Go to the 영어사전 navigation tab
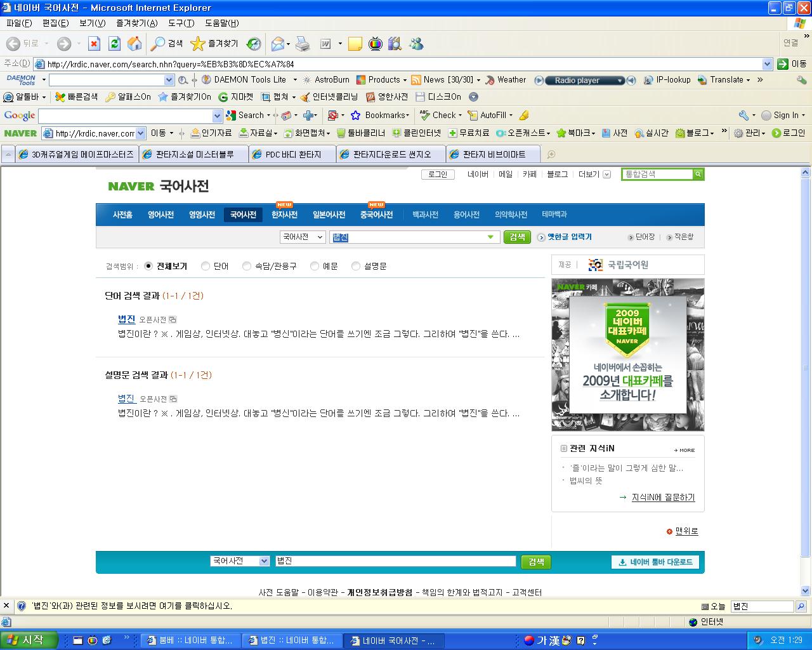The image size is (812, 650). tap(161, 215)
